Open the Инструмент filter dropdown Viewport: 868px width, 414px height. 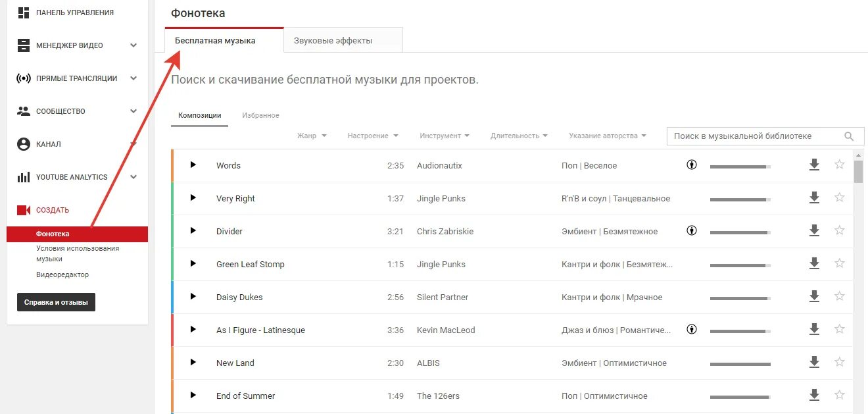(445, 136)
